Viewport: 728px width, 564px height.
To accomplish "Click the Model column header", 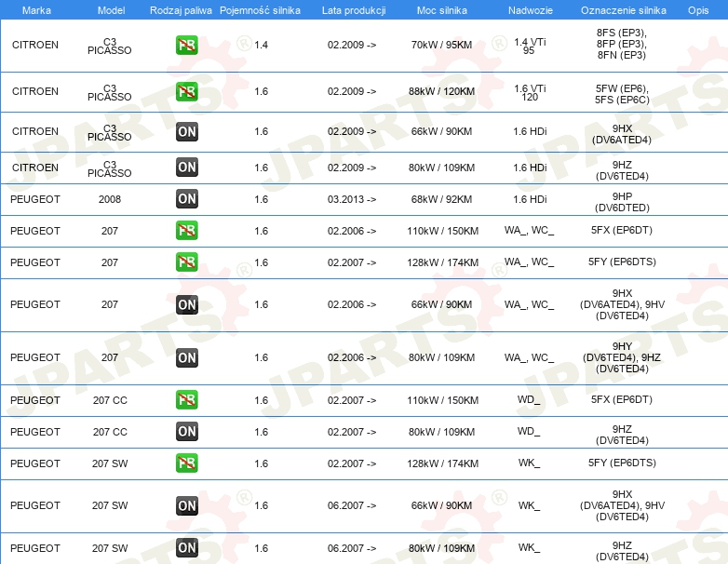I will pos(111,10).
